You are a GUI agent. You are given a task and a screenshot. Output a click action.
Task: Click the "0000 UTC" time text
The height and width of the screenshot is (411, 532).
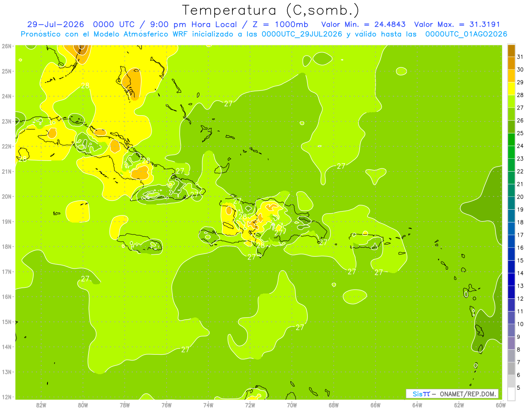[x=114, y=24]
